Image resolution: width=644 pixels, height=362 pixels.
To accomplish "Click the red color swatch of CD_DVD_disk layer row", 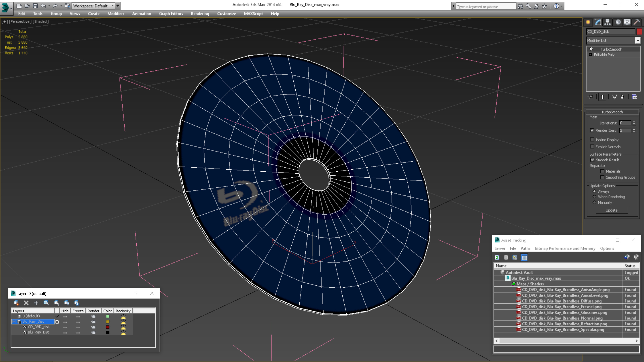I will pos(108,327).
